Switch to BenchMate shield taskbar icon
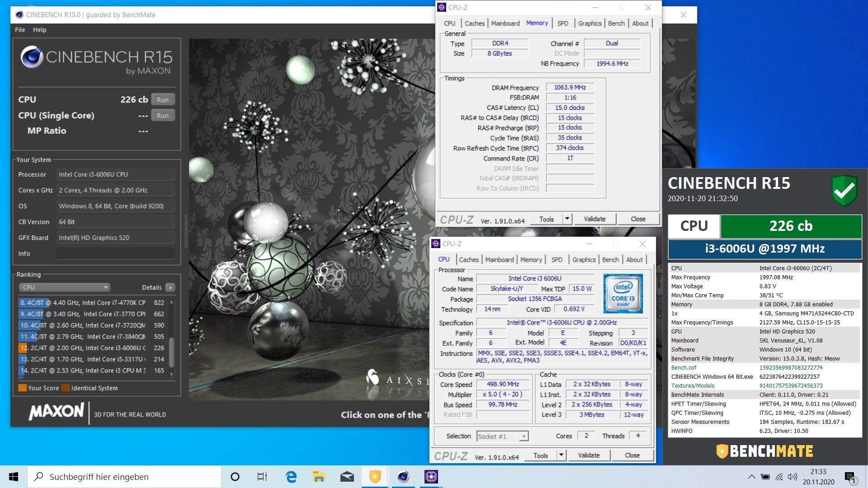868x488 pixels. 375,477
